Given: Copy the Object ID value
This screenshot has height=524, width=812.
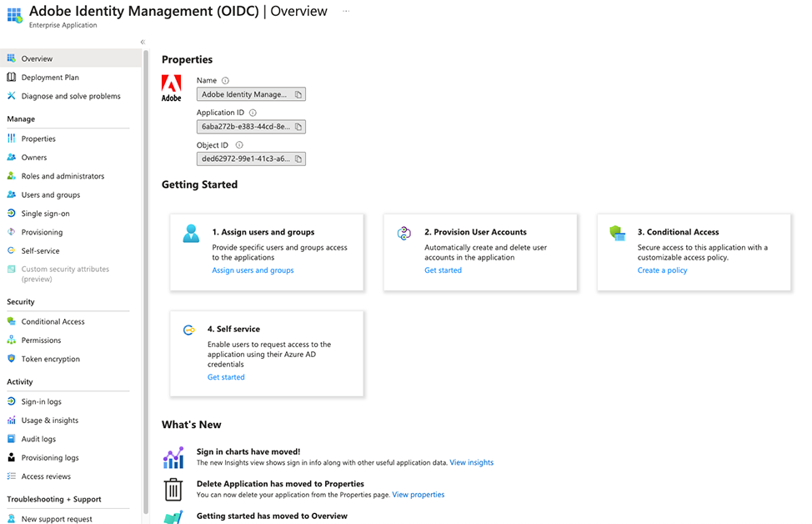Looking at the screenshot, I should click(298, 159).
